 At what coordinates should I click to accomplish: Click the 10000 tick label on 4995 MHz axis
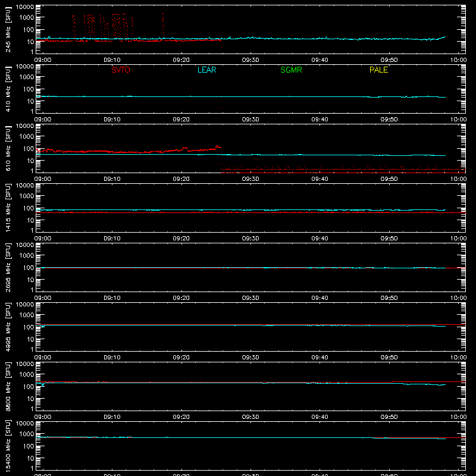25,305
